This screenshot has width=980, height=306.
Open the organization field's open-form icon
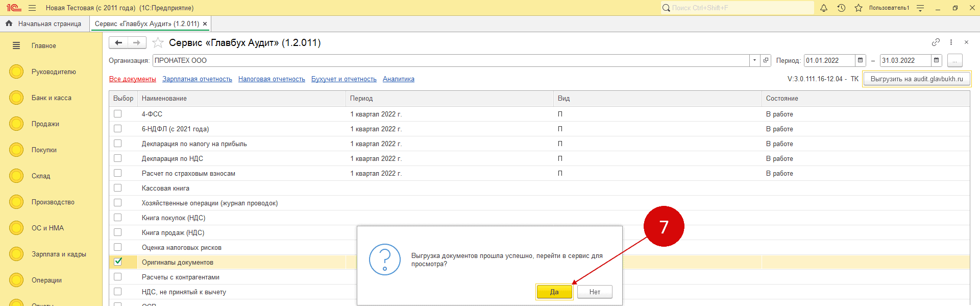point(766,60)
